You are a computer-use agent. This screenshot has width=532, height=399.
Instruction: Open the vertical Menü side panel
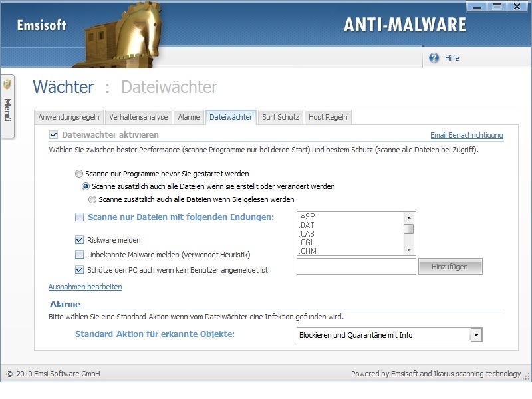pyautogui.click(x=7, y=106)
